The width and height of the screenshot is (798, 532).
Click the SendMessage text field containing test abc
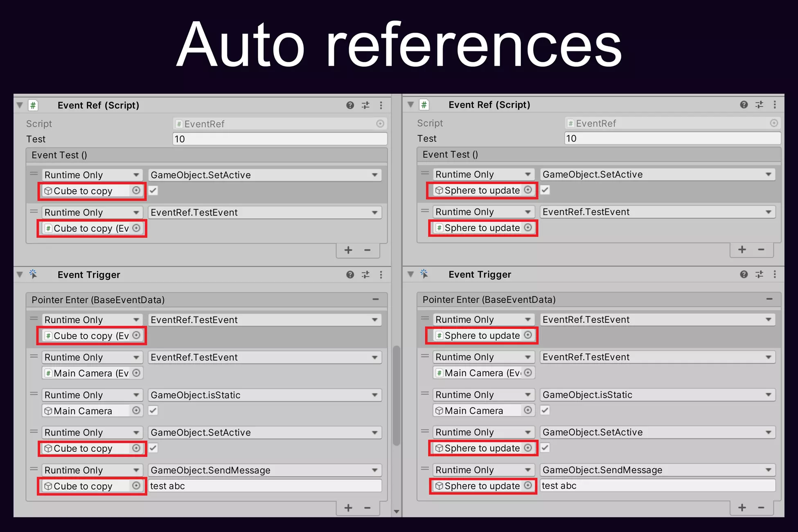[265, 486]
